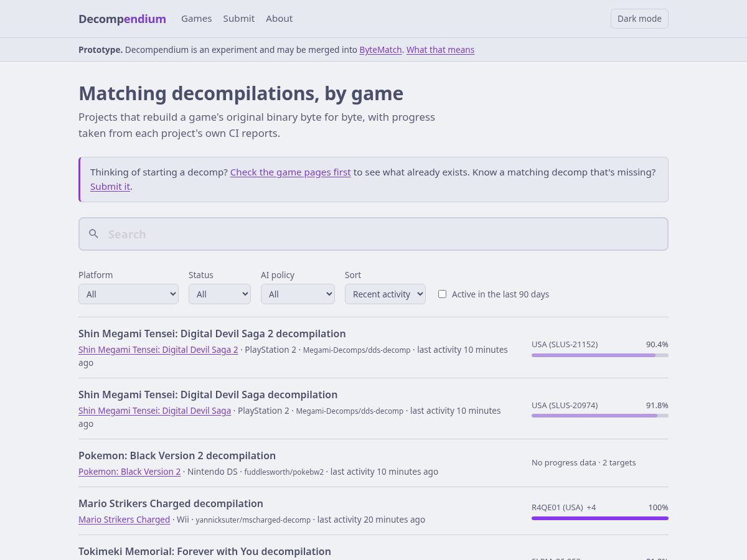Open the Pokemon: Black Version 2 link
This screenshot has width=747, height=560.
[129, 472]
